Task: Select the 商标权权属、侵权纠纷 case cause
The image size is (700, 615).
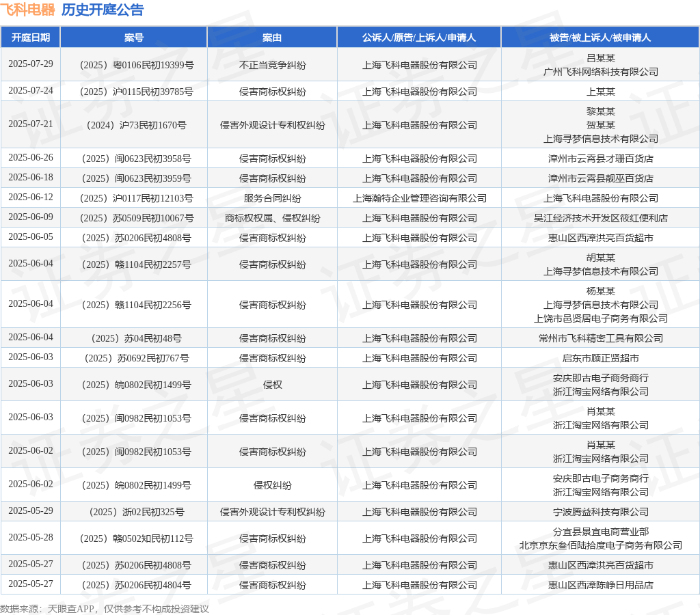Action: (272, 218)
